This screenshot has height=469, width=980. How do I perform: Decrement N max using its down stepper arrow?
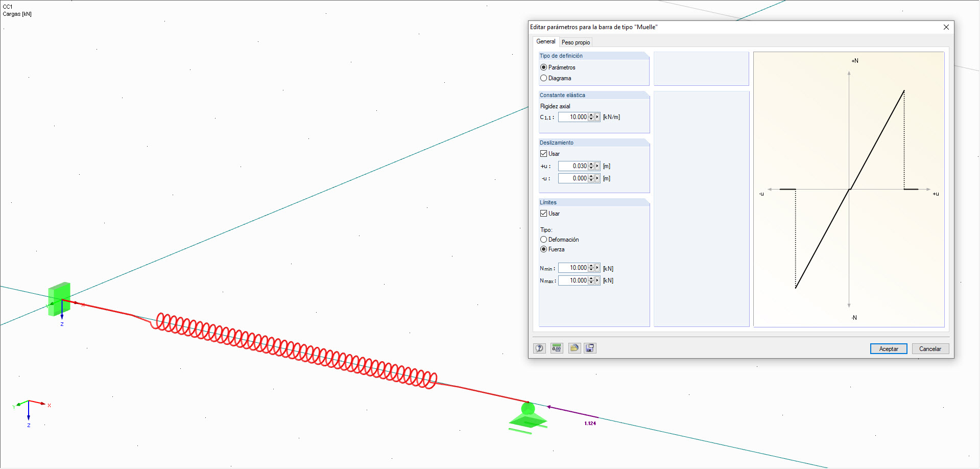tap(591, 283)
